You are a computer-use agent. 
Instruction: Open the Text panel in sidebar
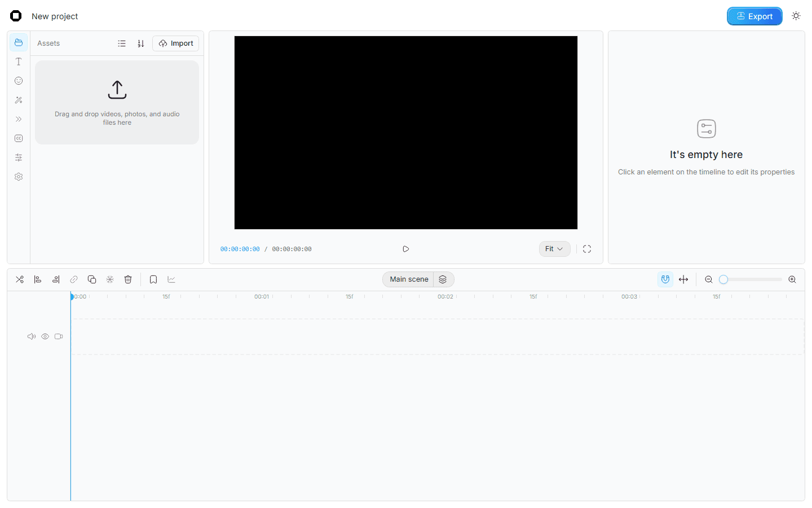coord(19,62)
